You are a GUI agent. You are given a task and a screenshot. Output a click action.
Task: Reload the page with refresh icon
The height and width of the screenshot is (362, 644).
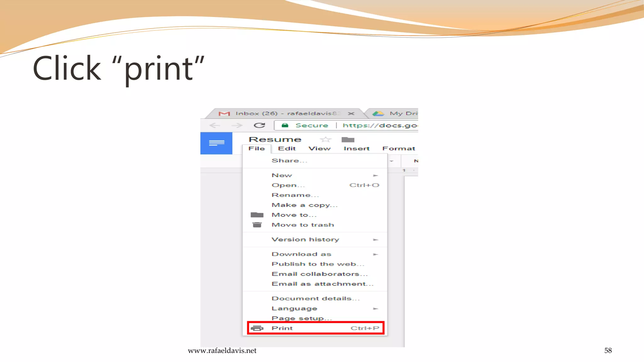coord(259,125)
